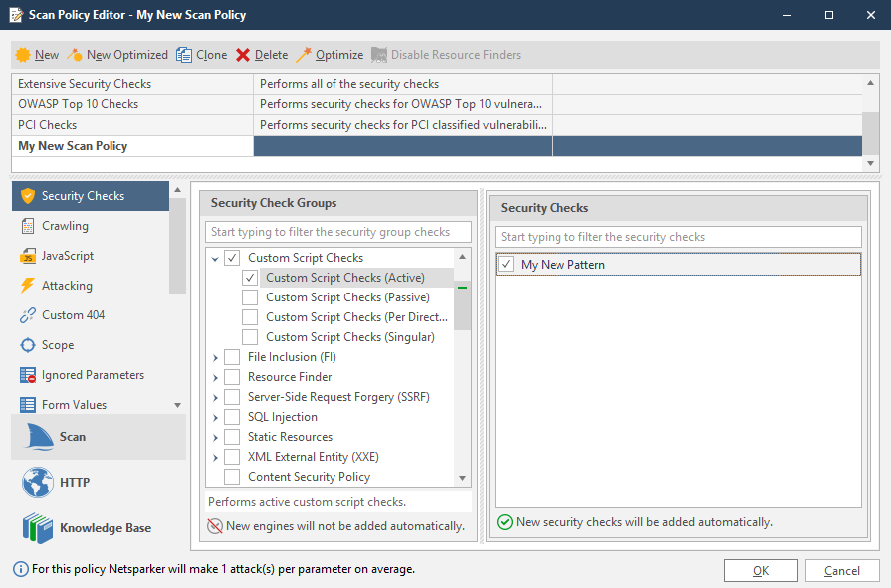Click the security group filter field

pyautogui.click(x=338, y=232)
